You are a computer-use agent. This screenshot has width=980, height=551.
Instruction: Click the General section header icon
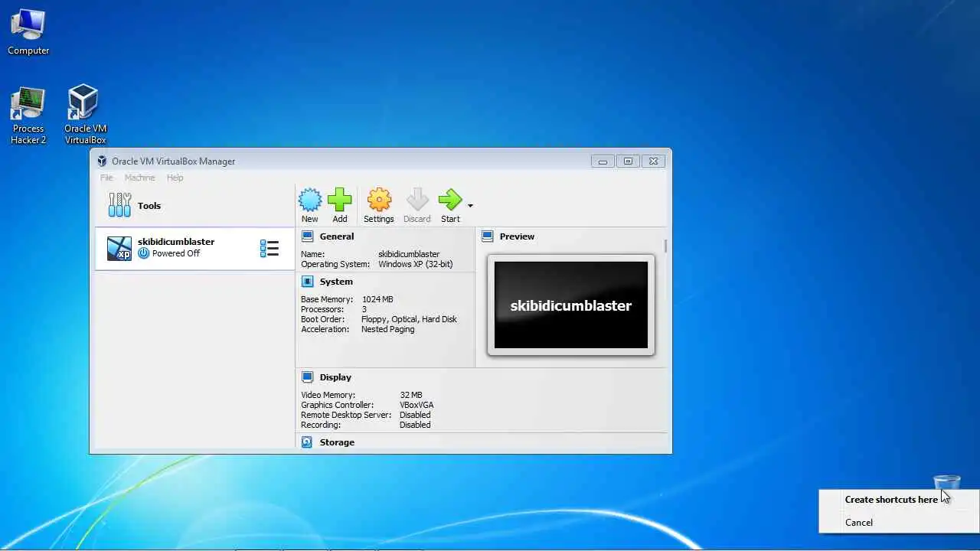pyautogui.click(x=308, y=236)
